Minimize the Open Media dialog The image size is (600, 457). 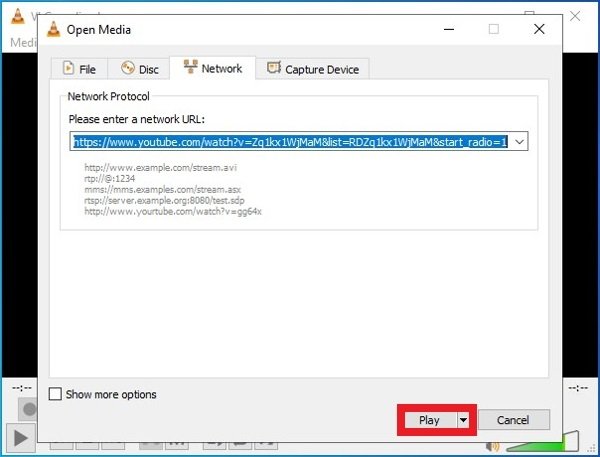point(449,29)
